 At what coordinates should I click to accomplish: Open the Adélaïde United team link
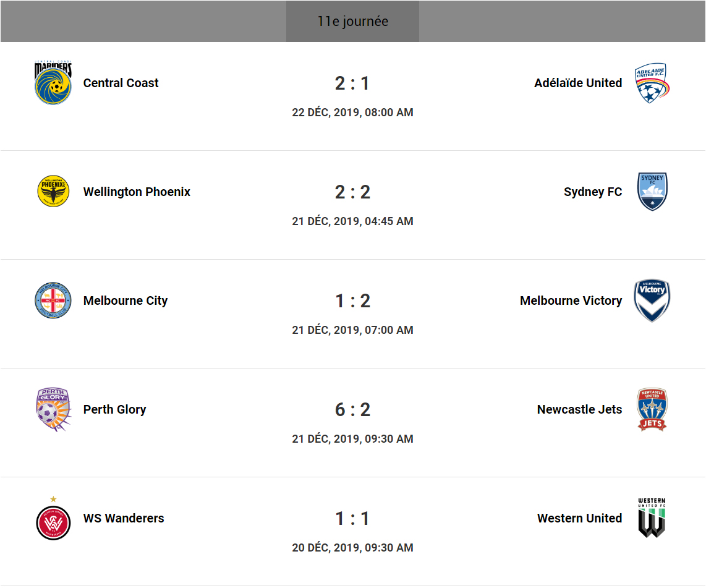578,83
